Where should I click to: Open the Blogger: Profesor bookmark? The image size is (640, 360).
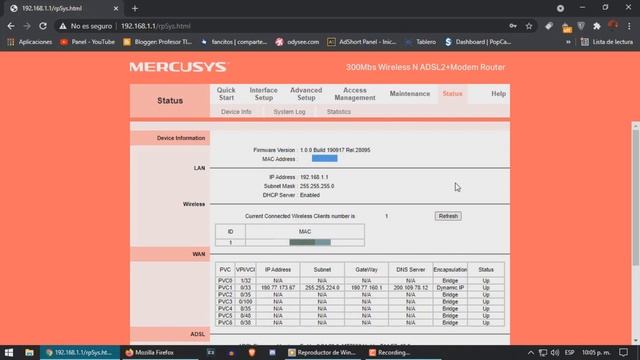point(158,42)
